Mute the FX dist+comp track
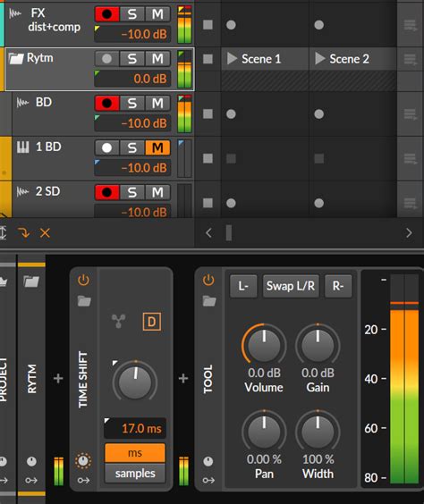The image size is (424, 504). 157,14
